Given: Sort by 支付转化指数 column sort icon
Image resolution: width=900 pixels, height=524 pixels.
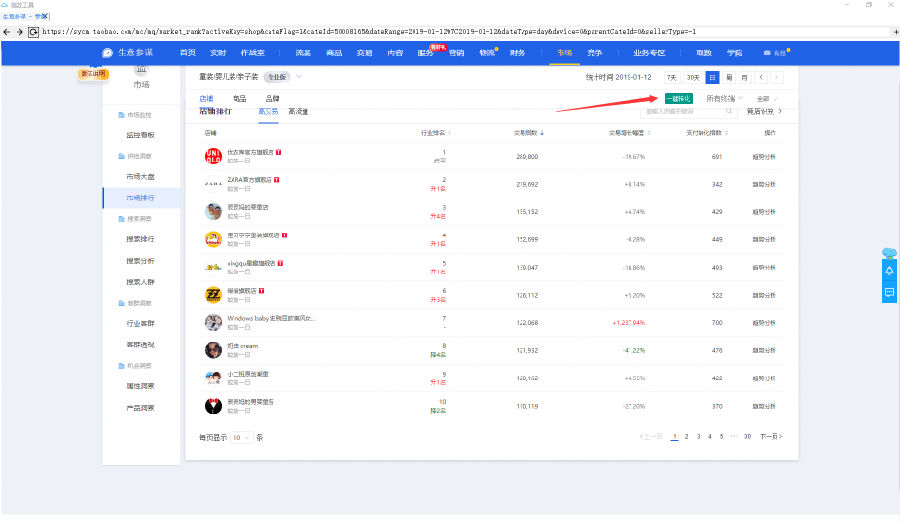Looking at the screenshot, I should (726, 133).
